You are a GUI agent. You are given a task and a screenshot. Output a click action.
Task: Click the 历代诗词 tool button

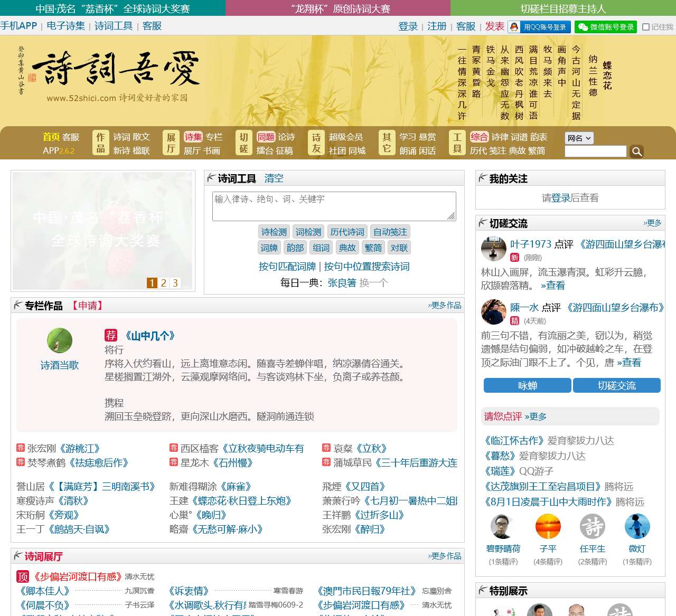pos(347,232)
